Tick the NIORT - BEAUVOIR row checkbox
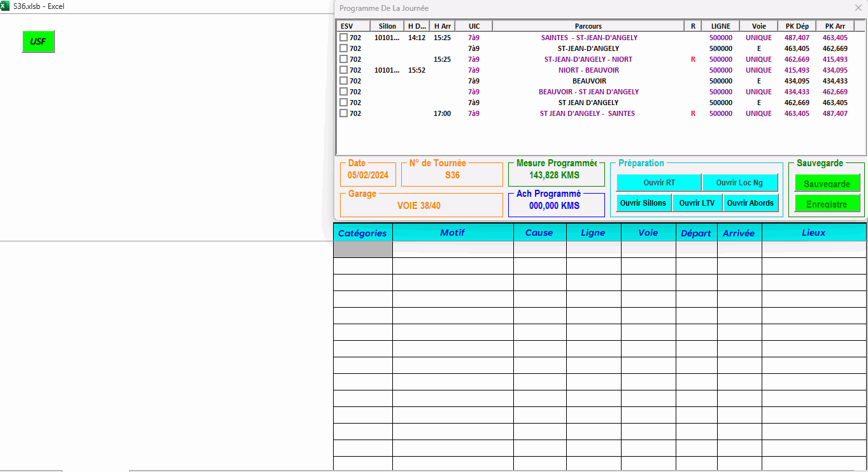 pyautogui.click(x=344, y=70)
